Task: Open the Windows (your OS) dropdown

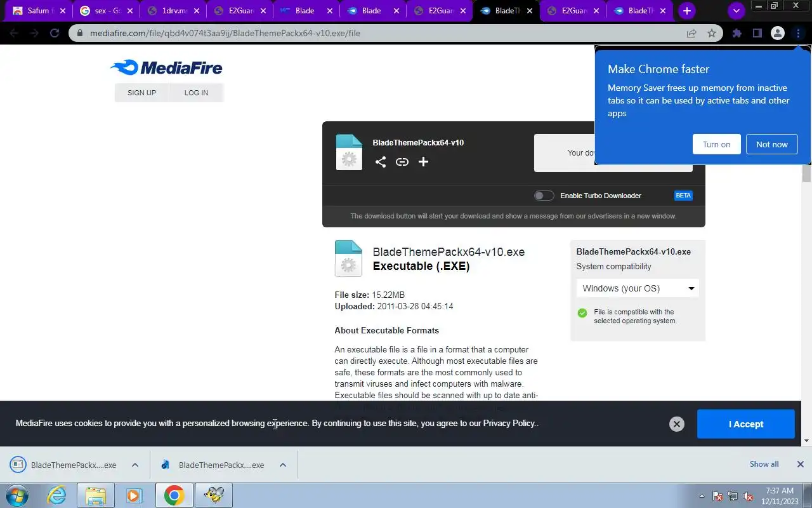Action: pos(638,288)
